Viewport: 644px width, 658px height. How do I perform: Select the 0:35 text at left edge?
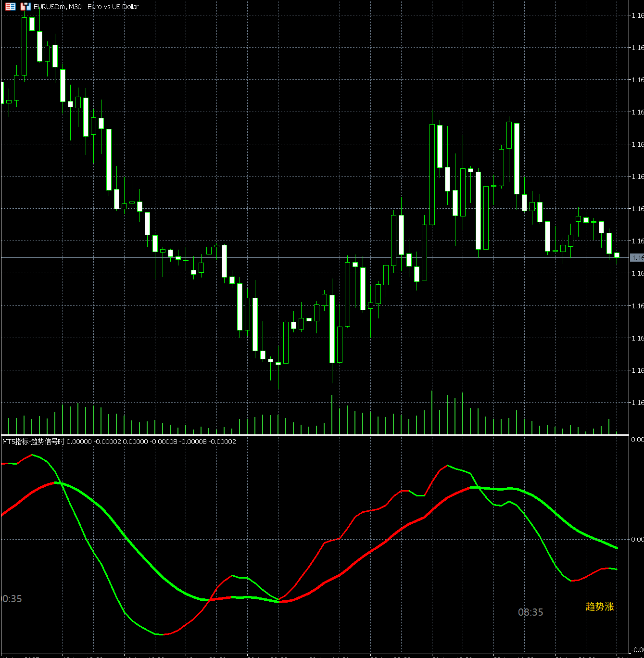click(12, 599)
